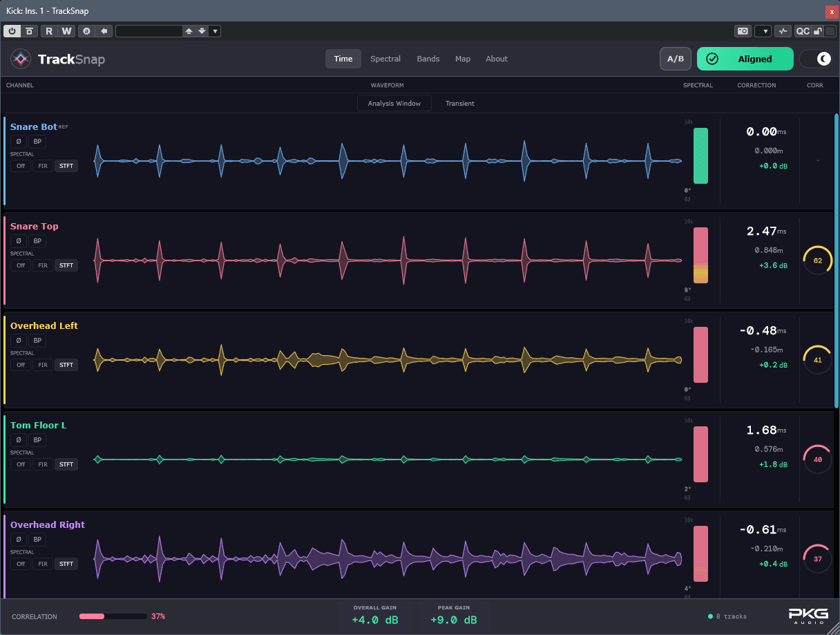Click Overhead Right correlation dial 37
The width and height of the screenshot is (840, 635).
coord(818,559)
